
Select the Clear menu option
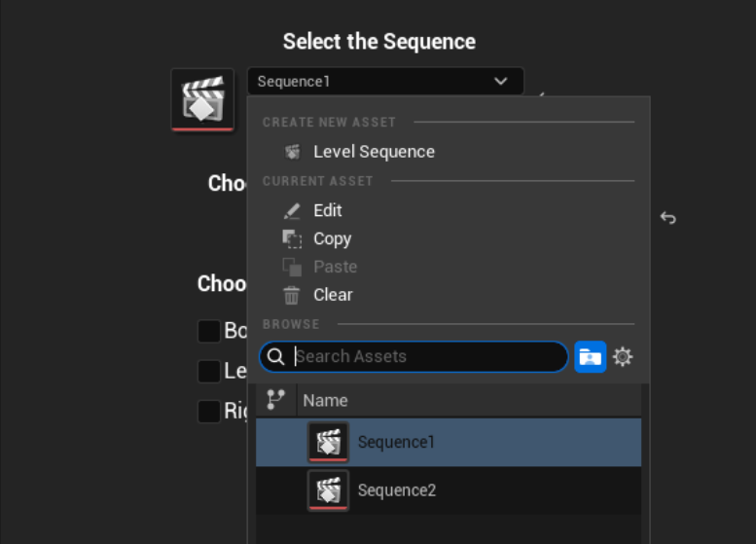333,295
